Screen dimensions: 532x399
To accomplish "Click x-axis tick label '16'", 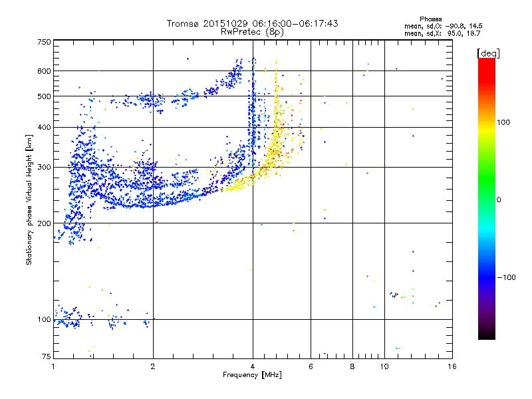I will [452, 366].
